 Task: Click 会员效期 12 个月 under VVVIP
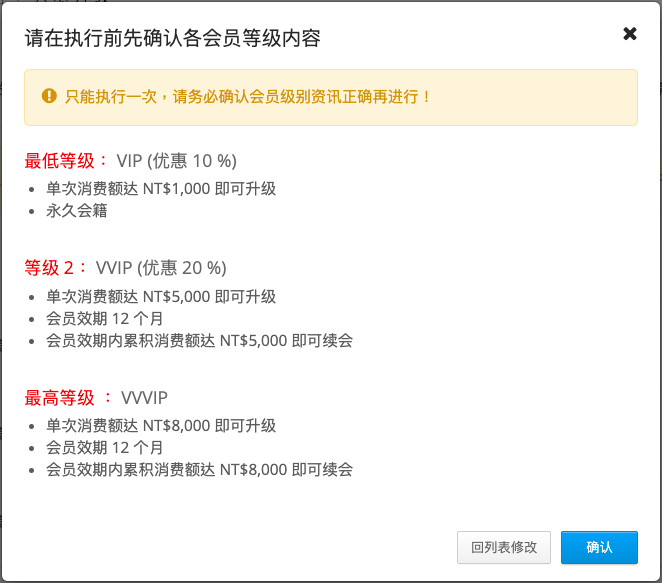pos(104,447)
